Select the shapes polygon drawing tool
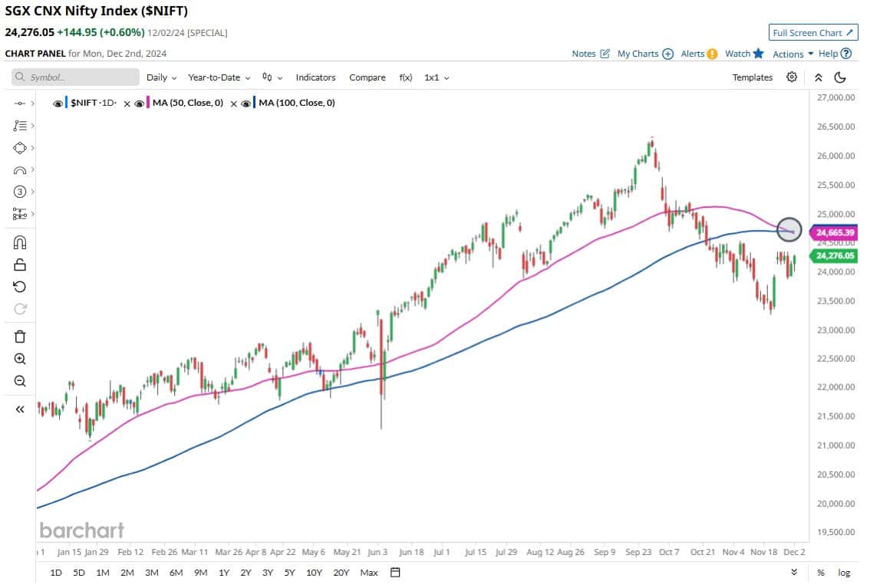Viewport: 870px width, 588px height. (19, 148)
